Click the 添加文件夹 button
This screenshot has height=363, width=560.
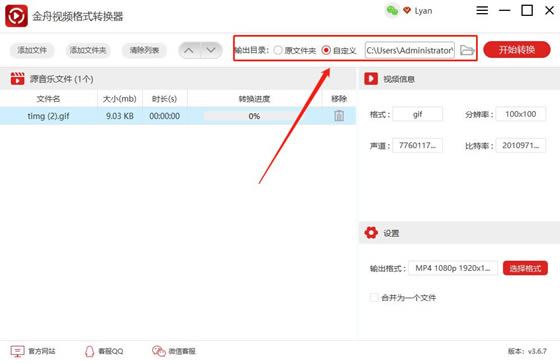coord(88,50)
